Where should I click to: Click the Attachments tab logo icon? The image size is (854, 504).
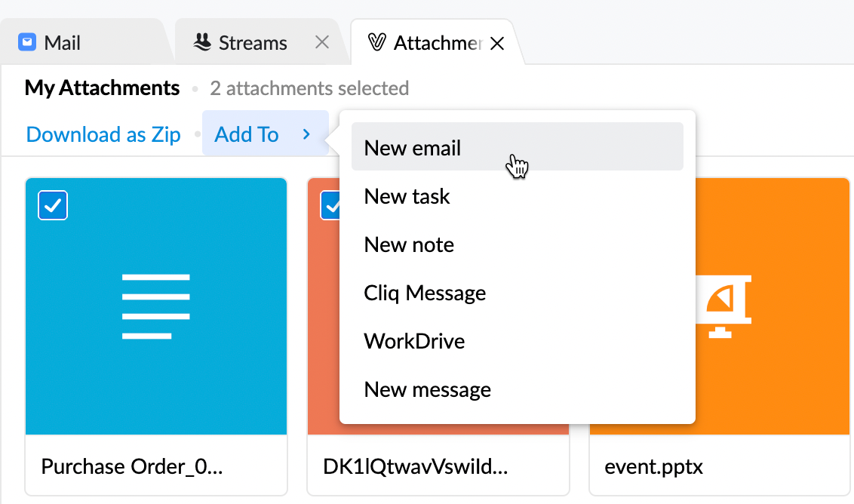coord(377,43)
